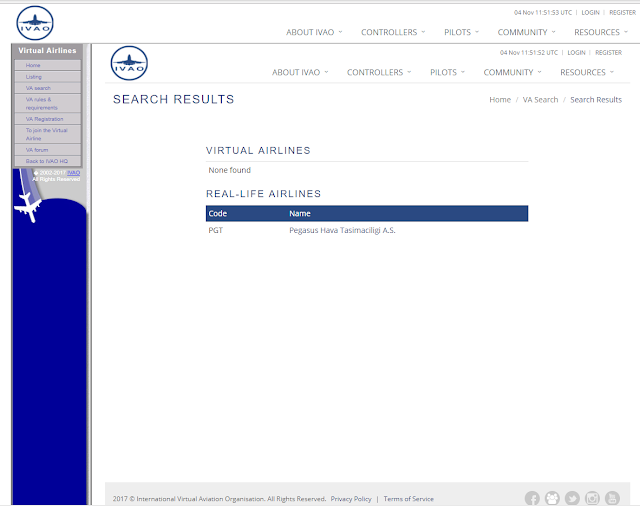
Task: Expand the inner PILOTS dropdown
Action: [447, 72]
